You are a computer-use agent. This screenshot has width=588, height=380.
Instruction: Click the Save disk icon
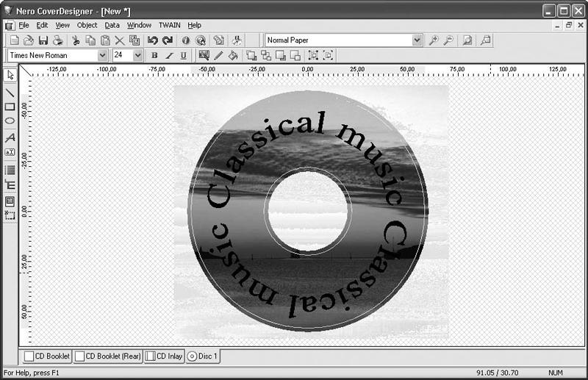[43, 40]
